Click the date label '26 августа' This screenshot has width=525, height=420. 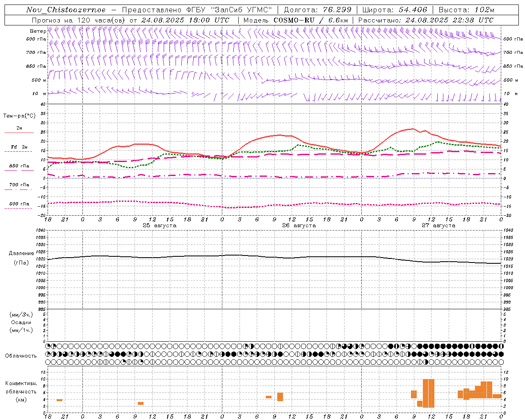coord(299,226)
